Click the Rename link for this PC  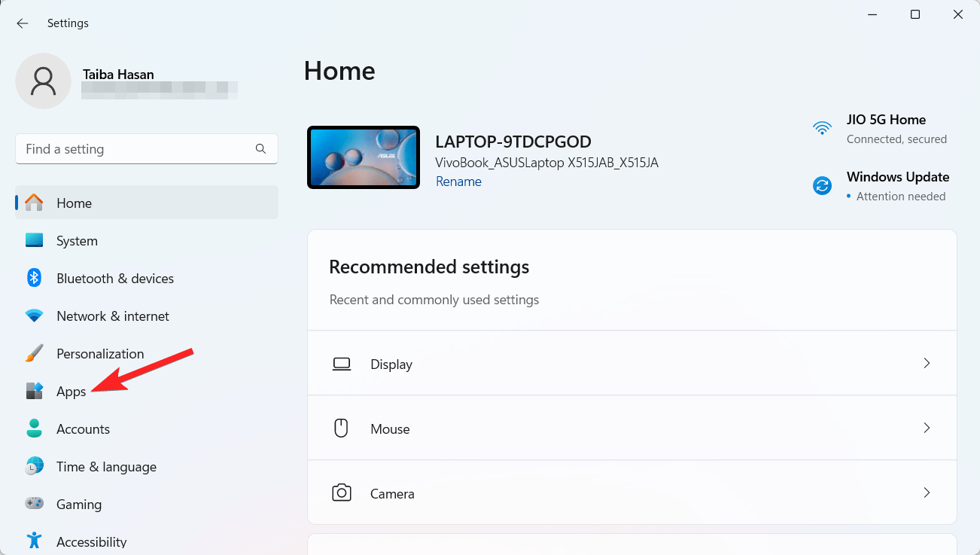pos(458,181)
